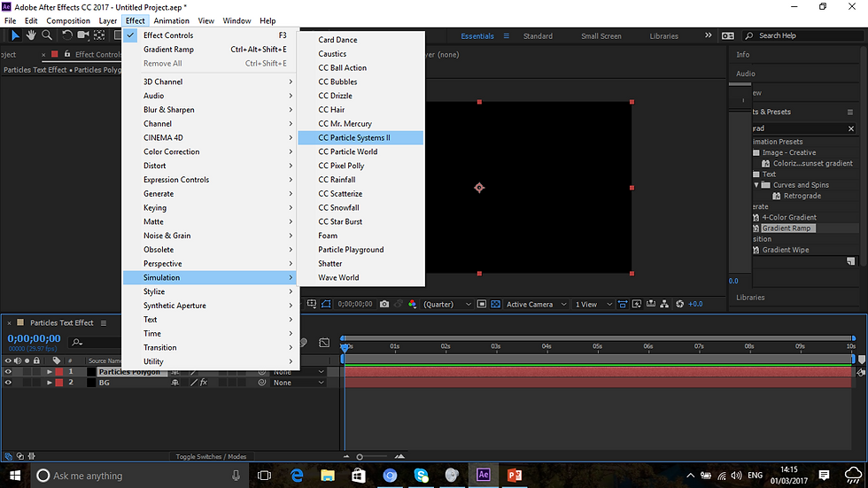The width and height of the screenshot is (868, 488).
Task: Open the Active Camera dropdown
Action: tap(536, 305)
